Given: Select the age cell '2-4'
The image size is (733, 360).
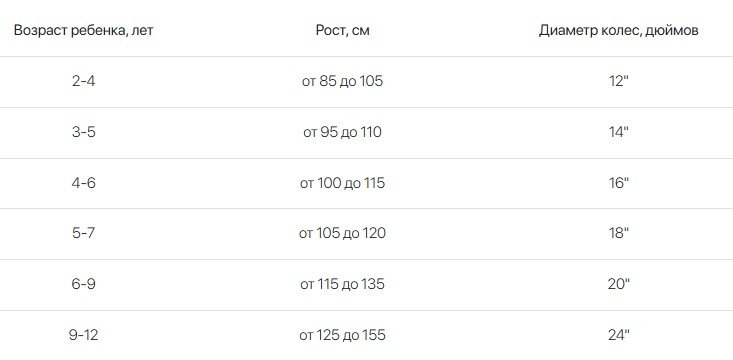Looking at the screenshot, I should pos(84,81).
